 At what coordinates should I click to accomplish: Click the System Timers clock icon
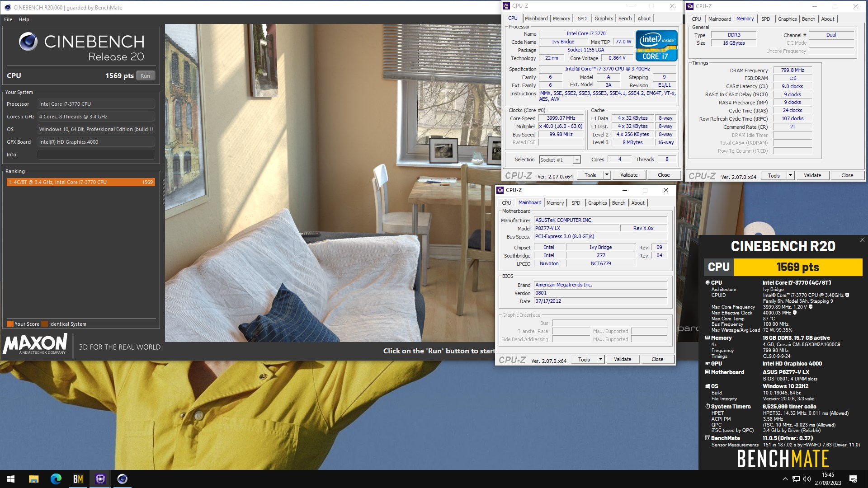click(x=708, y=406)
